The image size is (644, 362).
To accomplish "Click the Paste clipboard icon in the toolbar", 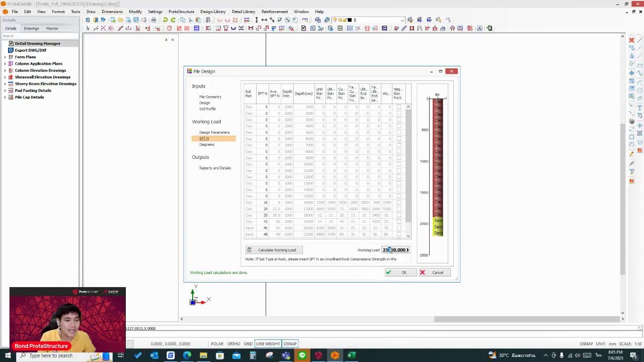I will tap(198, 20).
